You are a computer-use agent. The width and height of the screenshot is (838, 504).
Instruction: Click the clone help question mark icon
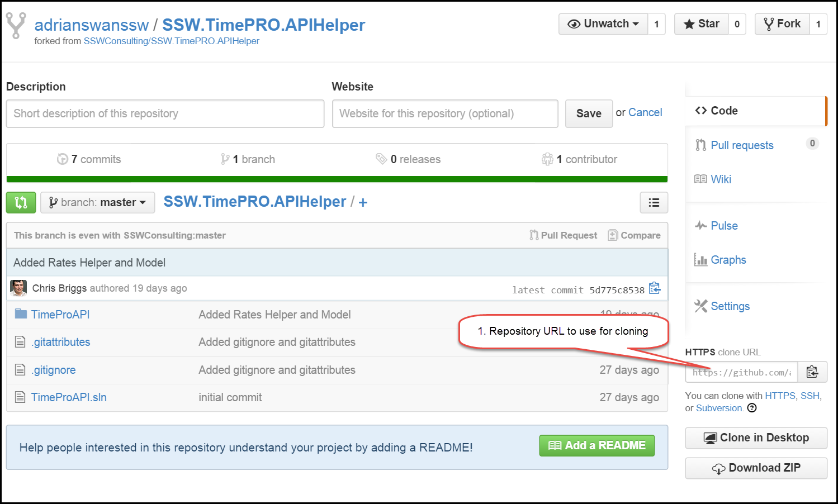[752, 408]
